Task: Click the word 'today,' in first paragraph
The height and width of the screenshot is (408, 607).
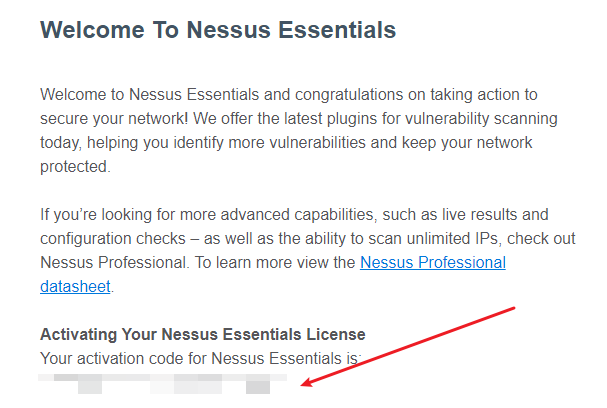Action: point(62,142)
